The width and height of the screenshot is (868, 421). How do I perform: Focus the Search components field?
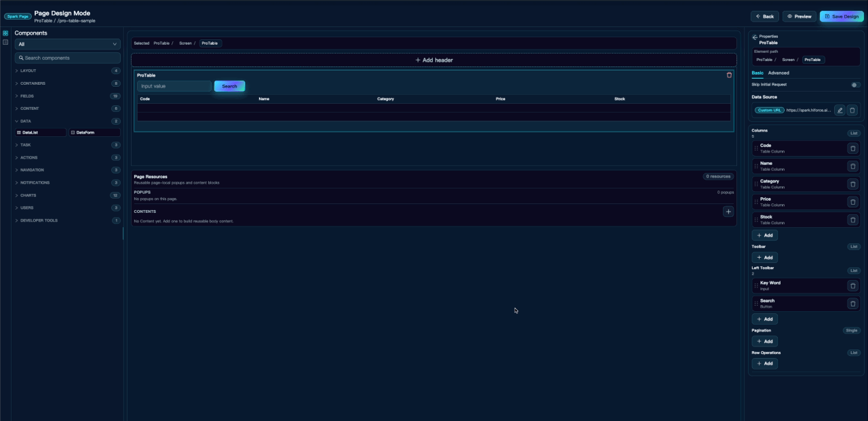coord(68,58)
